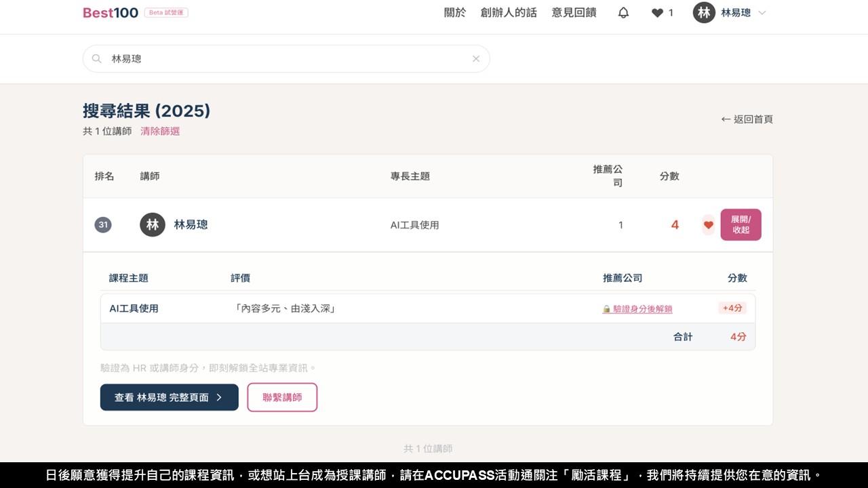The height and width of the screenshot is (488, 868).
Task: Click the 林 avatar in header
Action: [x=704, y=13]
